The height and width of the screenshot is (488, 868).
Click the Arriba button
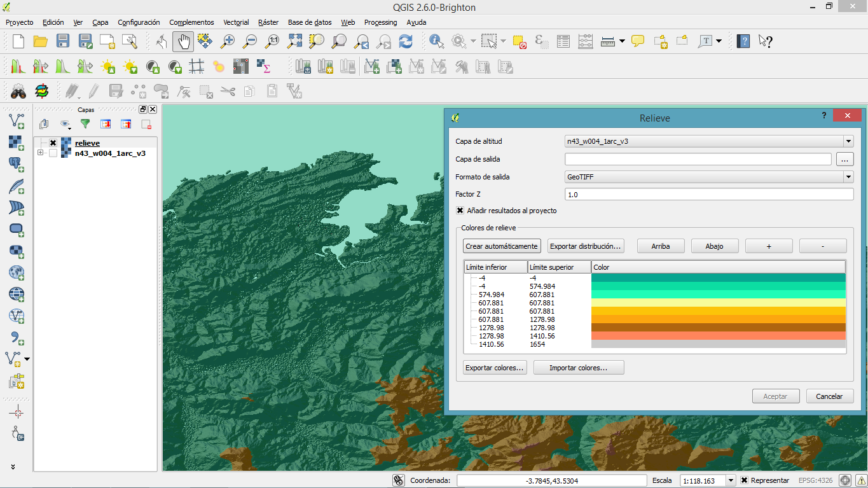tap(661, 246)
